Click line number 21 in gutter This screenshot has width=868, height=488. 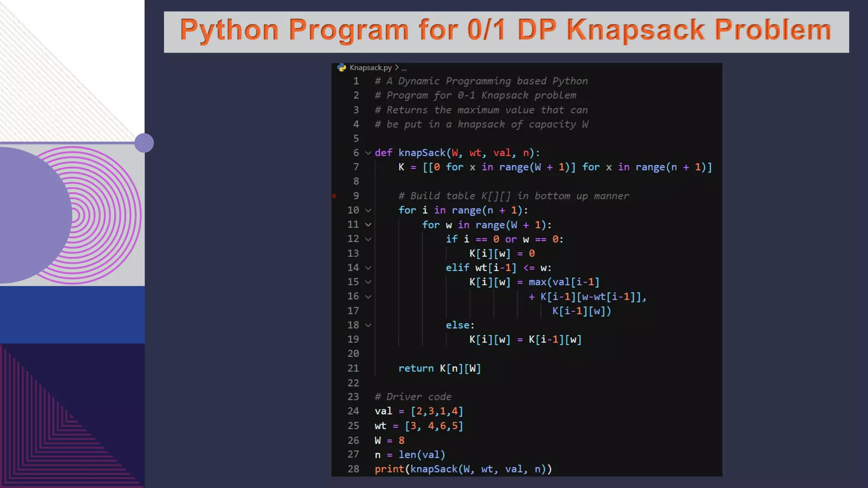[x=353, y=368]
